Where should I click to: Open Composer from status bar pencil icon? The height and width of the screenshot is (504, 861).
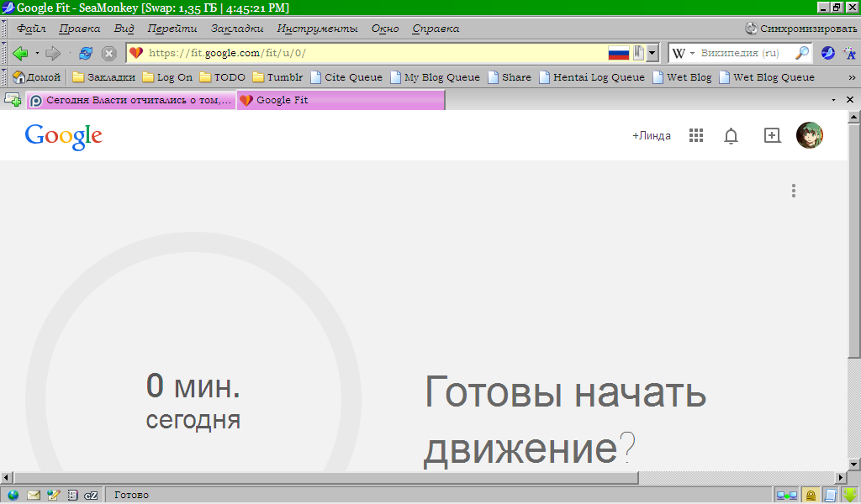(x=53, y=496)
